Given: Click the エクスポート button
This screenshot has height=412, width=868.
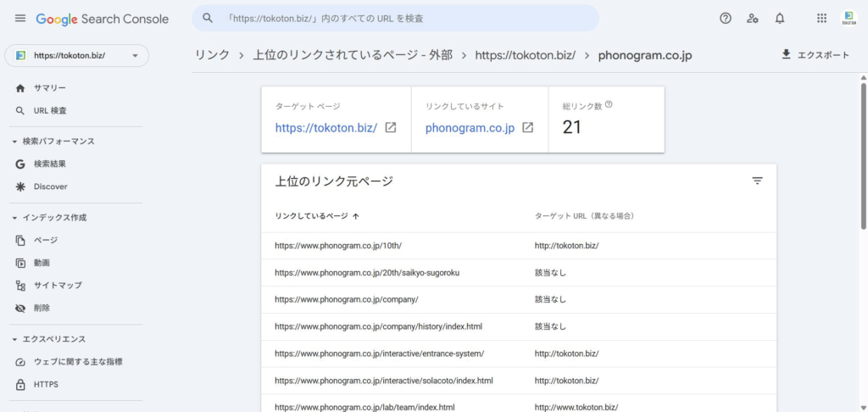Looking at the screenshot, I should (814, 55).
